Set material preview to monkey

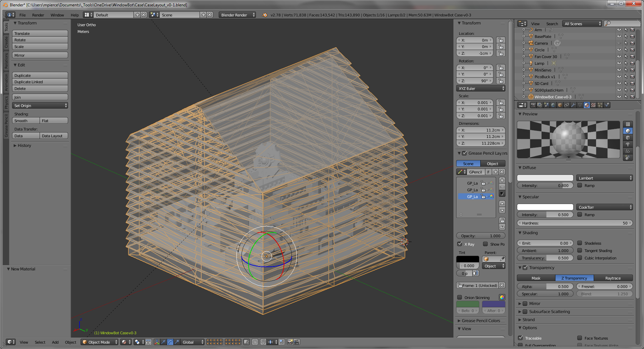click(x=628, y=144)
